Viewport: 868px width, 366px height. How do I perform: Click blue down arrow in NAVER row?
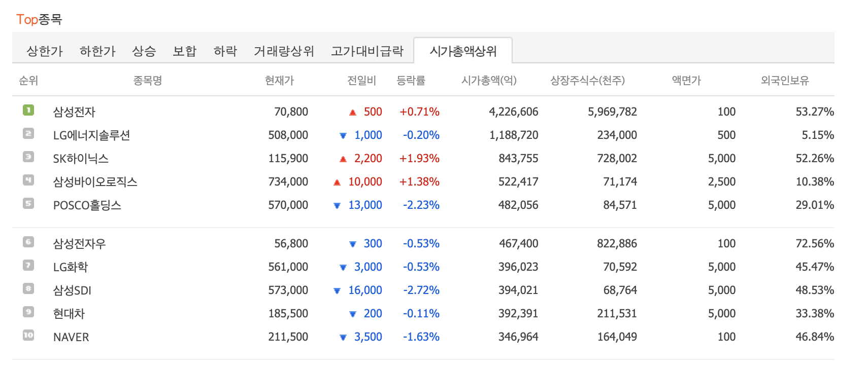[x=343, y=338]
